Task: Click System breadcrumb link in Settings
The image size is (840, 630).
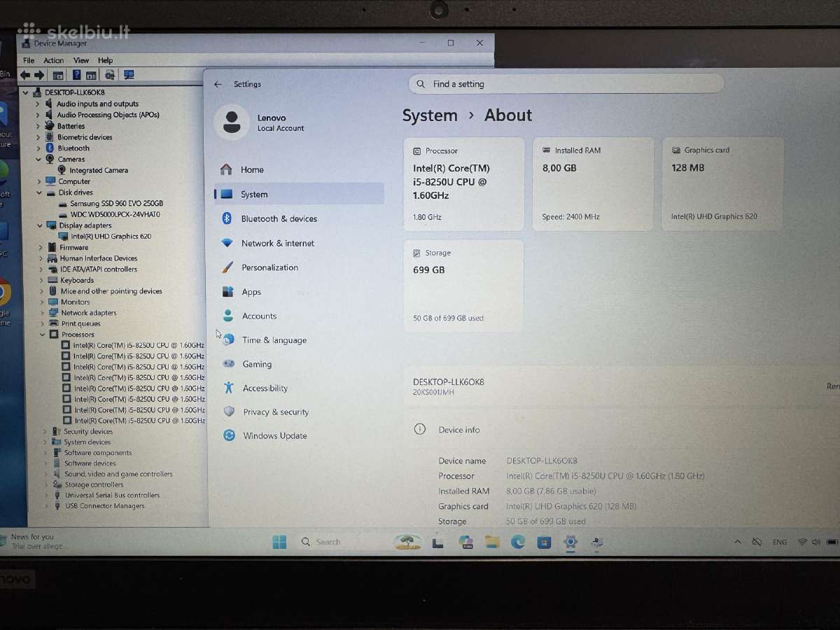Action: click(x=430, y=115)
